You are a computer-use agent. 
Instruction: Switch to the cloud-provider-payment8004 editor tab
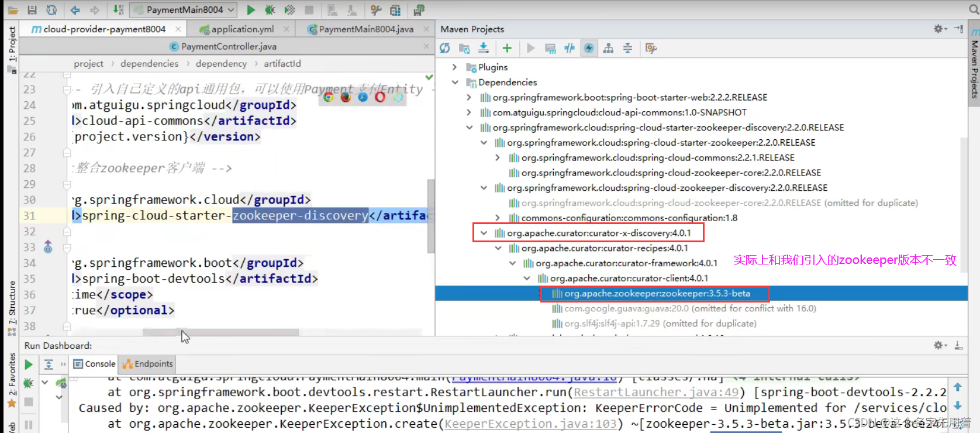[x=104, y=29]
